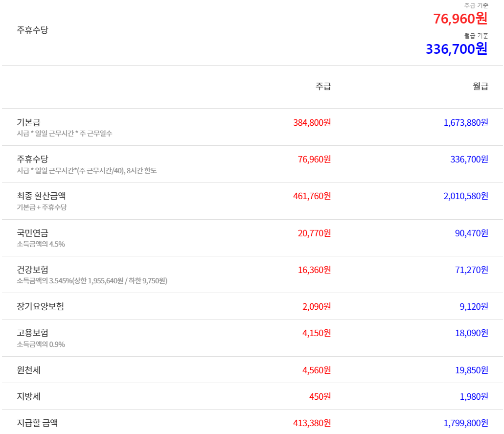Click the 고용보험 weekly amount 4,150원

click(x=318, y=332)
